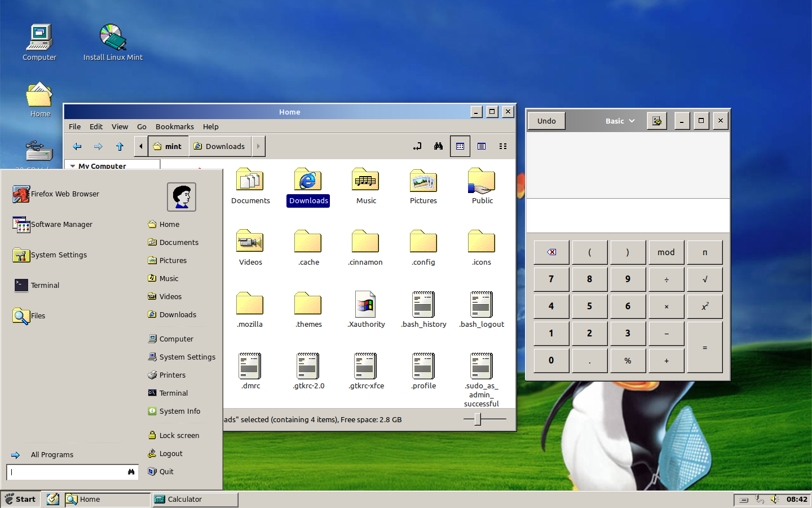Switch to Calculator taskbar entry
Viewport: 812px width, 508px height.
coord(195,499)
